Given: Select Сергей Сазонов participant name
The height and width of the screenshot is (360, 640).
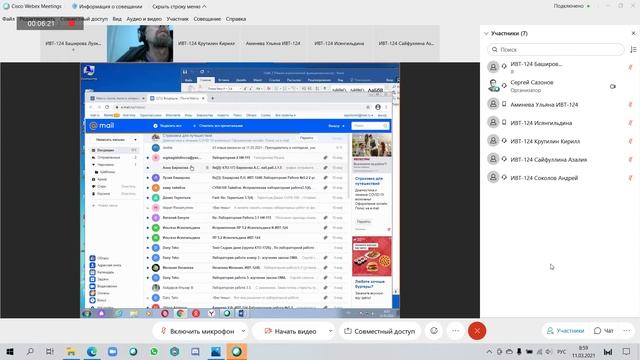Looking at the screenshot, I should click(532, 82).
